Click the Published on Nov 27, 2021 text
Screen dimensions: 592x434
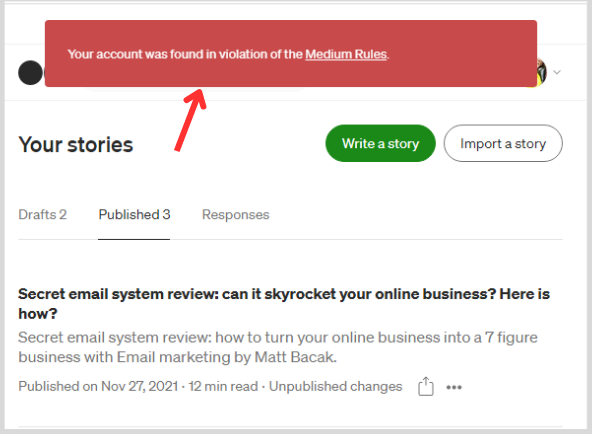pyautogui.click(x=98, y=386)
